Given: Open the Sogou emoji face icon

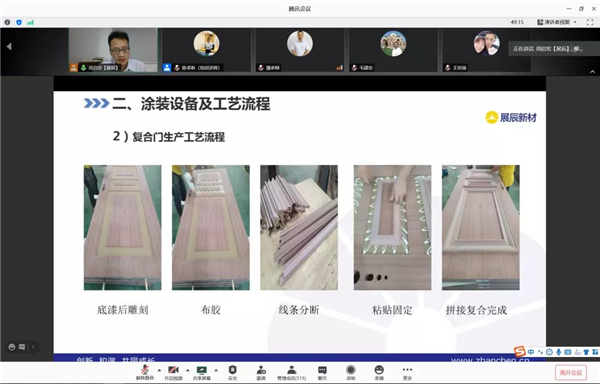Looking at the screenshot, I should pyautogui.click(x=549, y=352).
